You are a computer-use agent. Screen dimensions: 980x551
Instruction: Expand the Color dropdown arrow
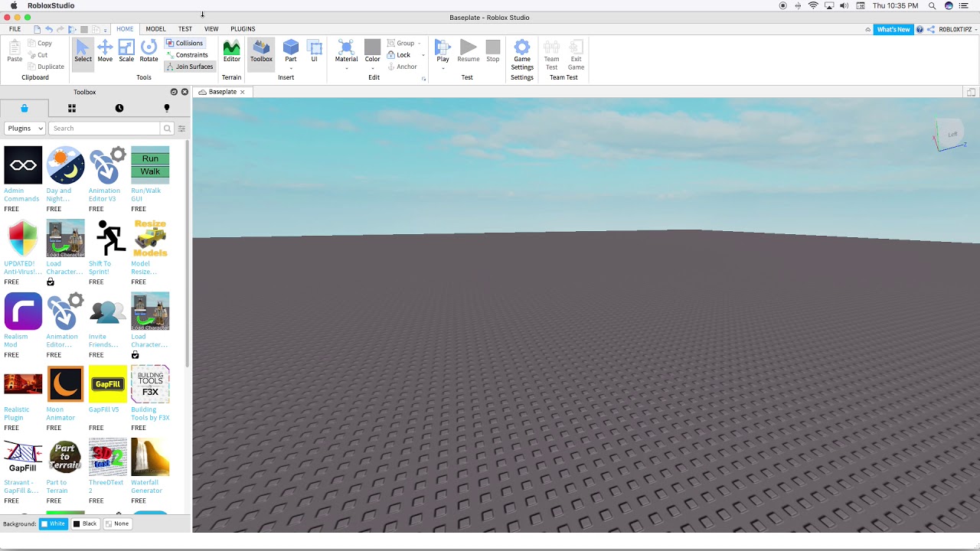(372, 69)
